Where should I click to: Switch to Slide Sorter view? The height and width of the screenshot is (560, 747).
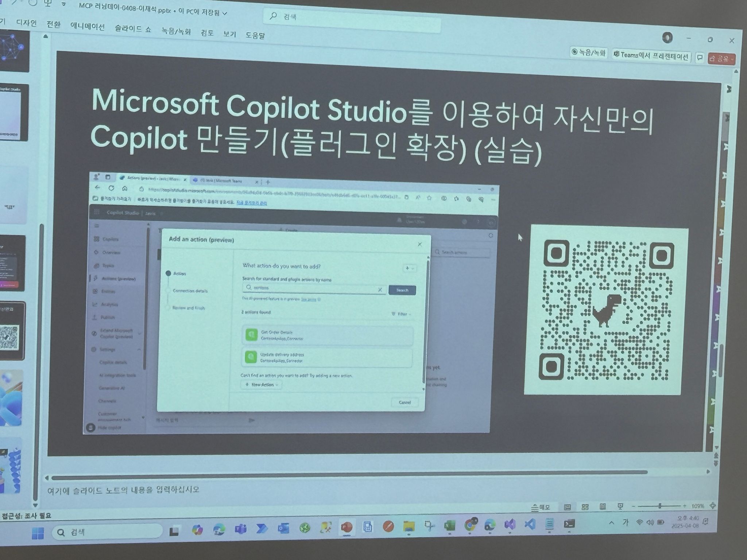585,507
